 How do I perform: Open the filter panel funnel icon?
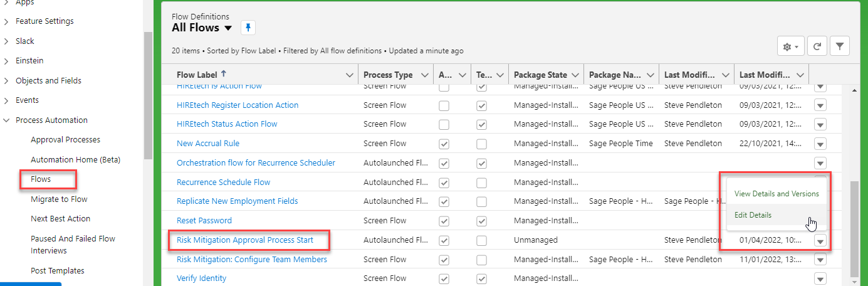[x=840, y=46]
